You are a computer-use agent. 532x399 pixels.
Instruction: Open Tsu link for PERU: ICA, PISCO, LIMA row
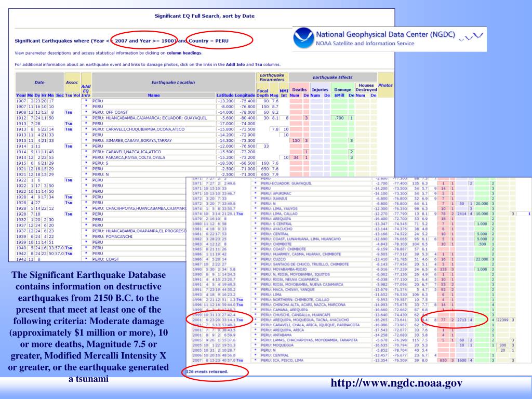click(240, 361)
